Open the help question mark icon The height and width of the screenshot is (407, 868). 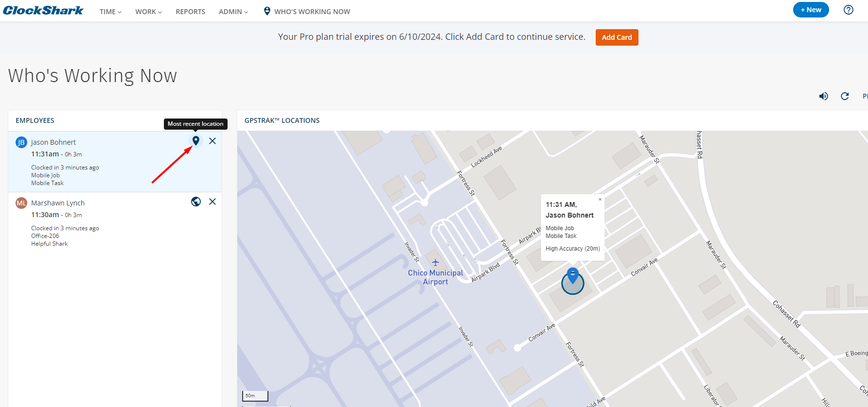pos(849,10)
